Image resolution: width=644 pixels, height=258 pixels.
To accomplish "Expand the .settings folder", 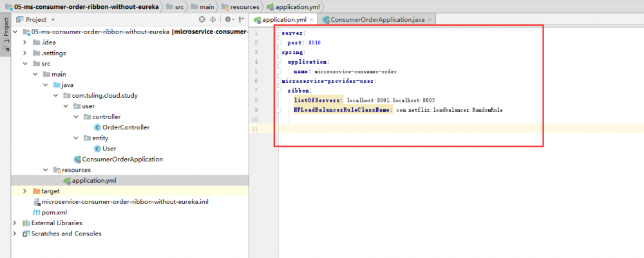I will (x=24, y=53).
